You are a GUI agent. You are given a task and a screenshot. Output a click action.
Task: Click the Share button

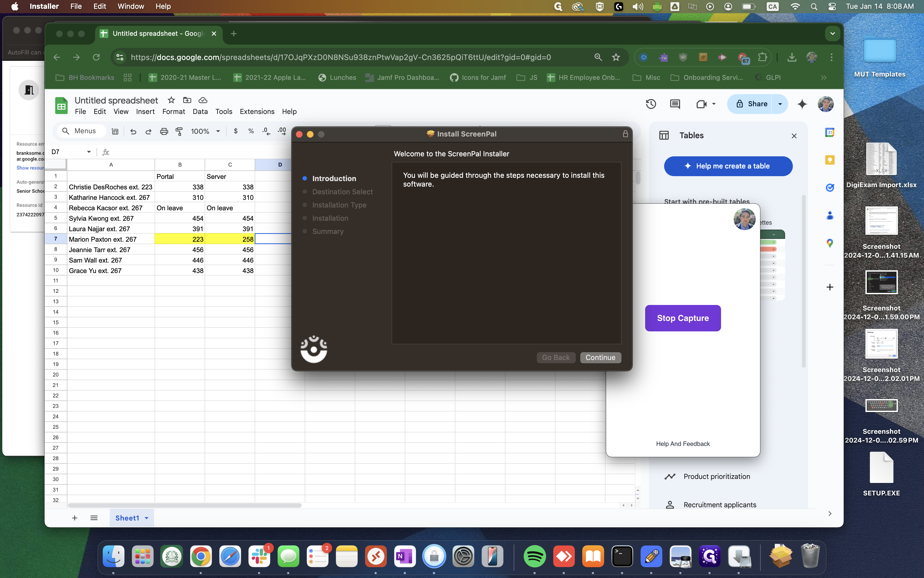click(x=750, y=104)
